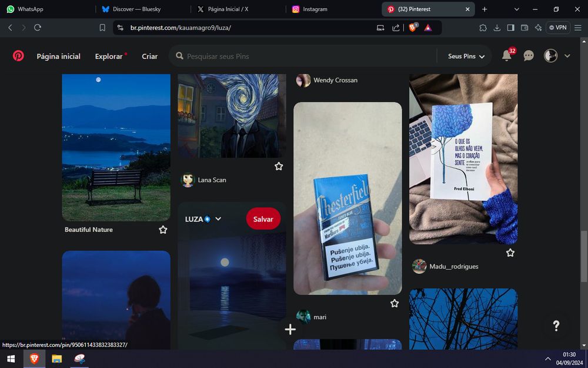The width and height of the screenshot is (588, 368).
Task: Open the question mark help button
Action: tap(556, 326)
